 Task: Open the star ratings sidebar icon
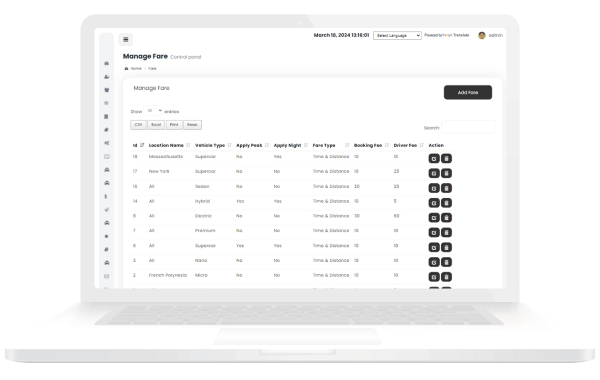pos(107,236)
